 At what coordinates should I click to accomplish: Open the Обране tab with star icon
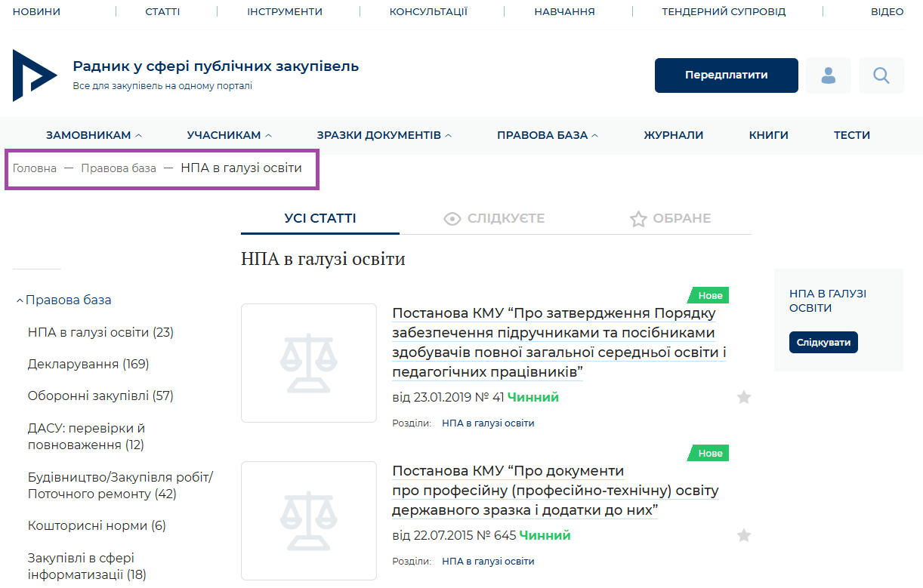pyautogui.click(x=671, y=219)
